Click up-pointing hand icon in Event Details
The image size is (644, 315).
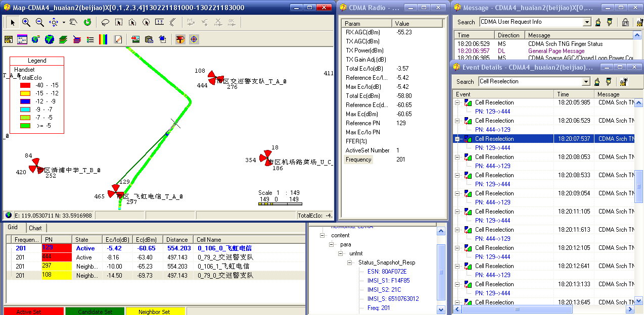pyautogui.click(x=597, y=81)
